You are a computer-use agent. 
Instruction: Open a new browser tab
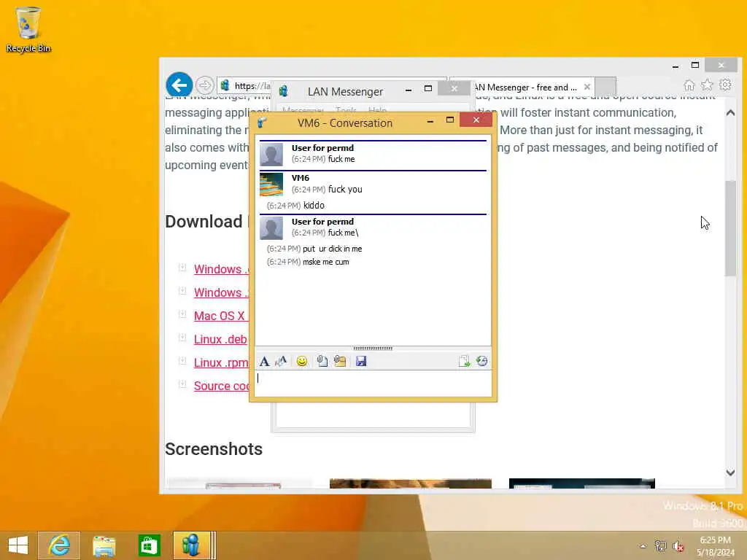pyautogui.click(x=606, y=87)
